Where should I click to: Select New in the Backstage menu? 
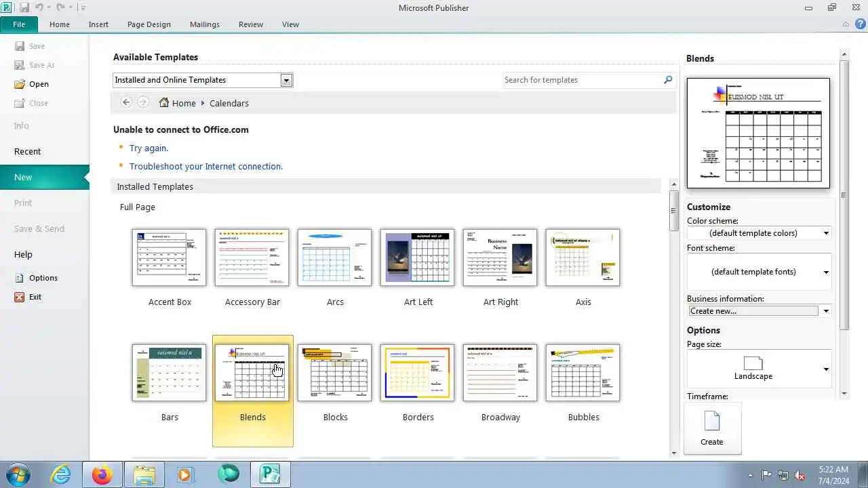(x=44, y=177)
